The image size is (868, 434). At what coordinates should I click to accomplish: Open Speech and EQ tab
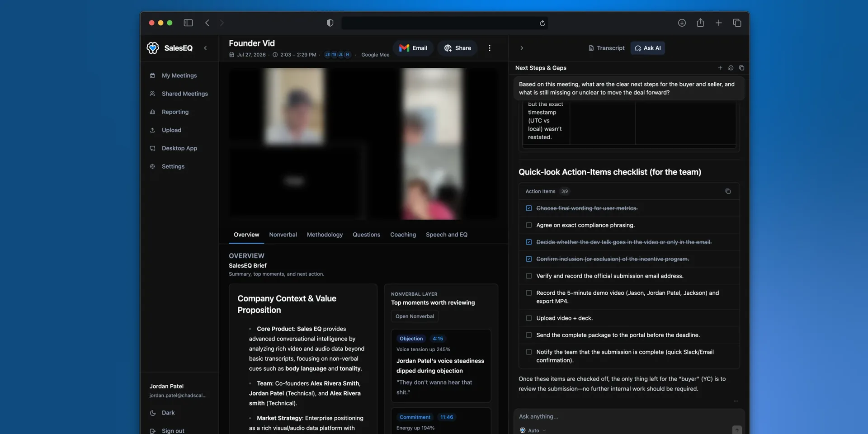point(446,235)
